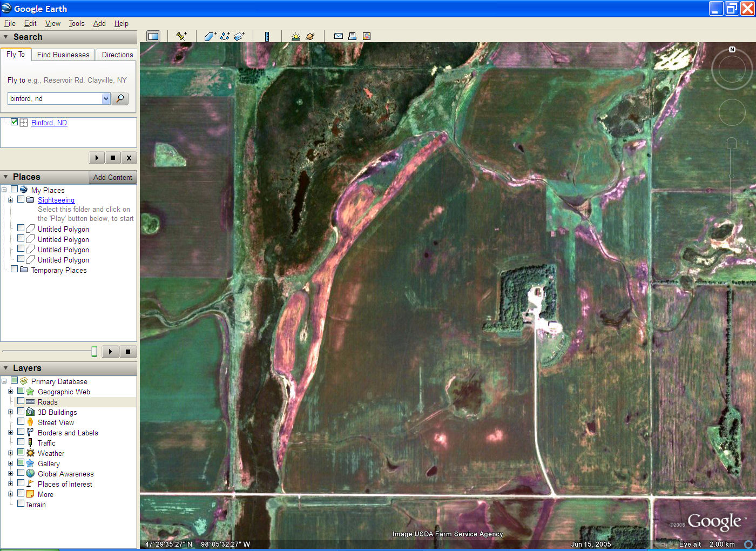Click the 3D Buildings layer icon

(x=30, y=412)
